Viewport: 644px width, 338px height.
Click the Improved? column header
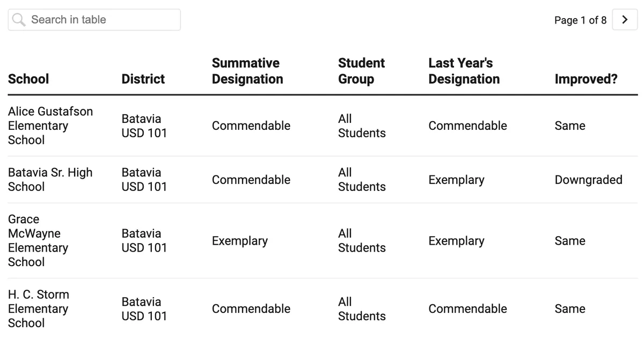[x=586, y=78]
